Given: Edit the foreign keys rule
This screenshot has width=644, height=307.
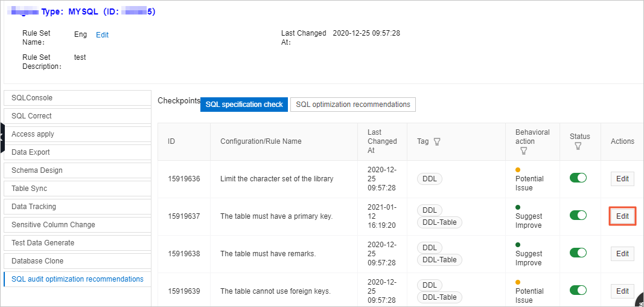Looking at the screenshot, I should pyautogui.click(x=622, y=291).
